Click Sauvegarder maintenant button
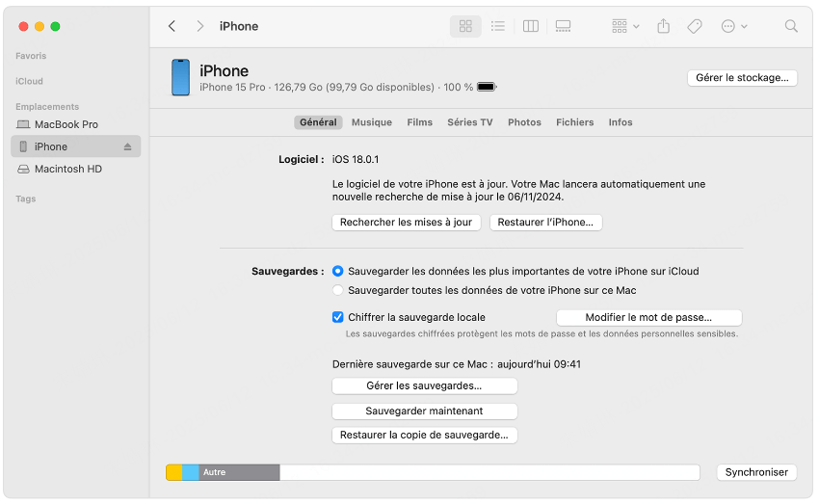The image size is (819, 504). pyautogui.click(x=424, y=411)
